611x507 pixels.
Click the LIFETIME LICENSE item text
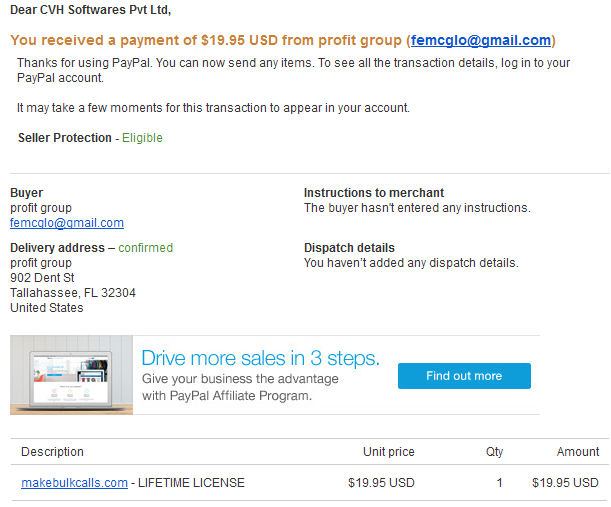point(191,483)
